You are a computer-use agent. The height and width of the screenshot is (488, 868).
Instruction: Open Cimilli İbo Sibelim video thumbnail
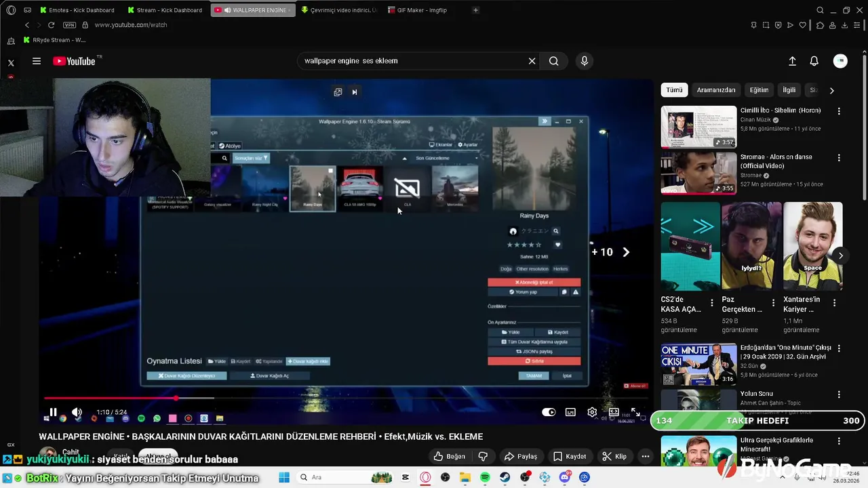(698, 127)
